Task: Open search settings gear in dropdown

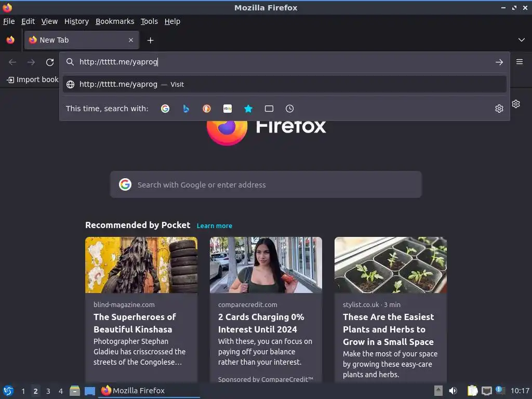Action: coord(499,109)
